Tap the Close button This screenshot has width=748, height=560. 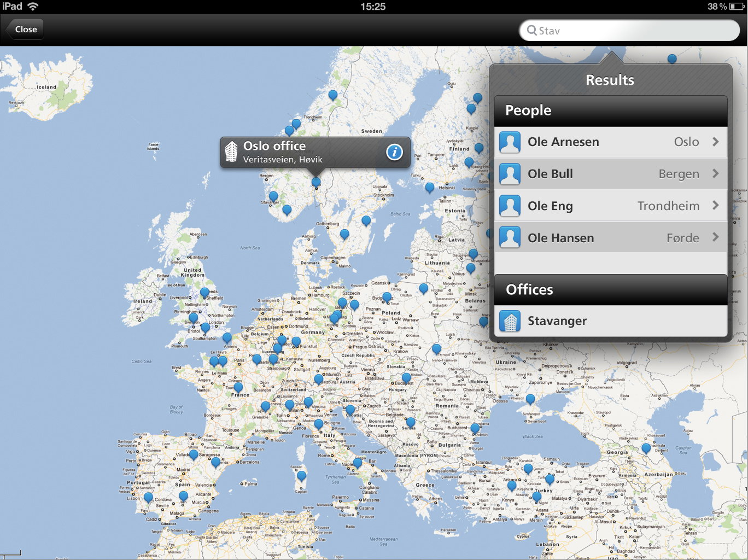coord(25,30)
